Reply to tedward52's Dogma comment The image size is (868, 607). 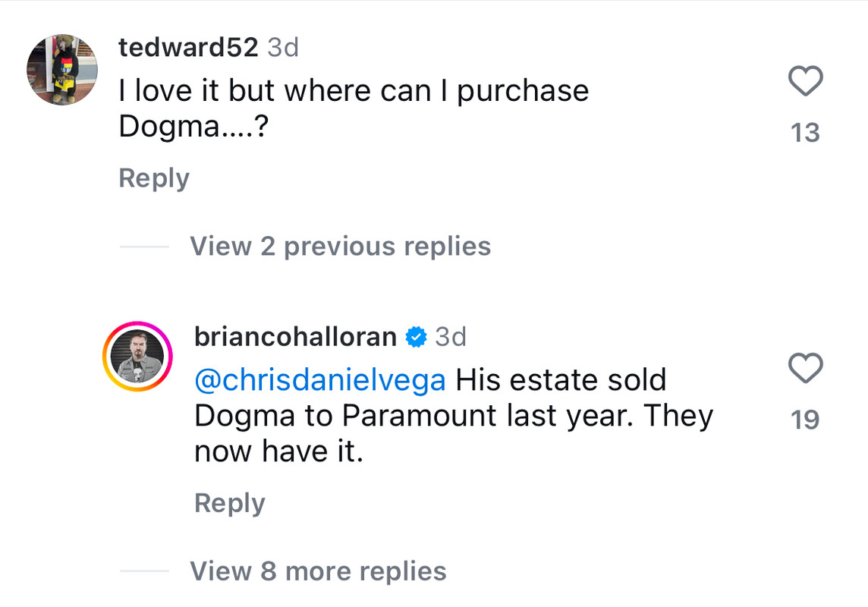point(154,178)
